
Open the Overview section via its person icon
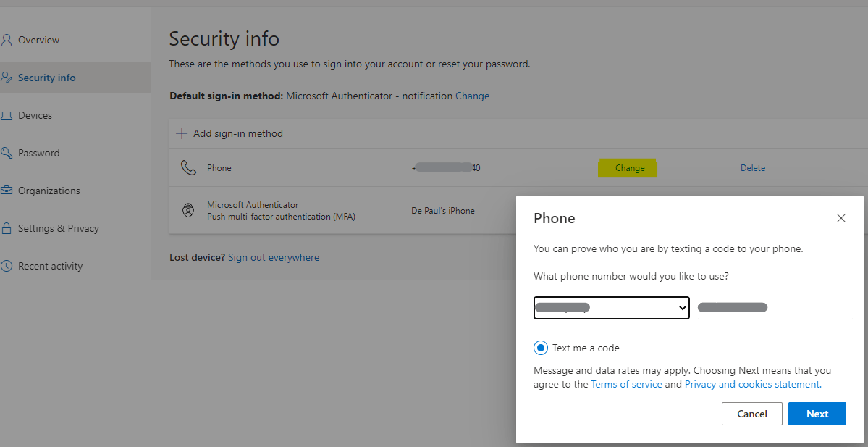tap(7, 40)
